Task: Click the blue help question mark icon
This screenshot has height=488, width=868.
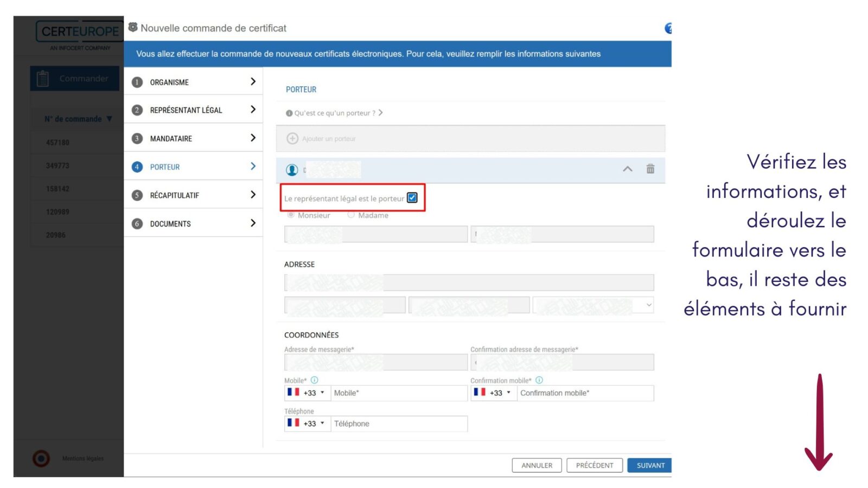Action: tap(668, 28)
